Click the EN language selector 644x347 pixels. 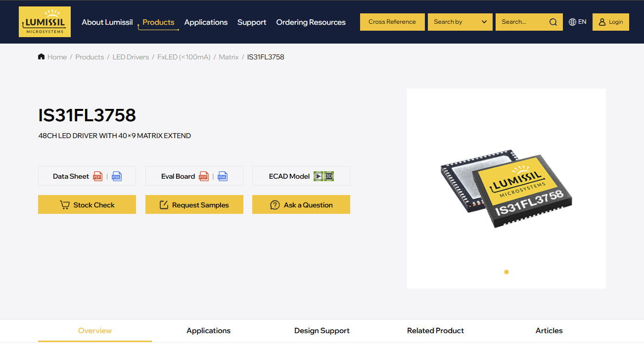coord(582,22)
